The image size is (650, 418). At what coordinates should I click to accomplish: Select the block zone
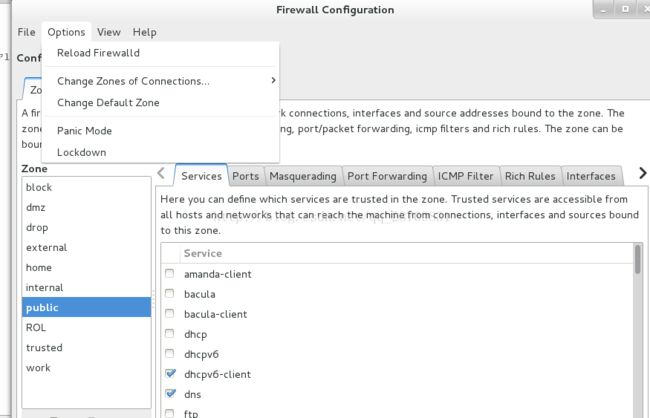(x=86, y=187)
